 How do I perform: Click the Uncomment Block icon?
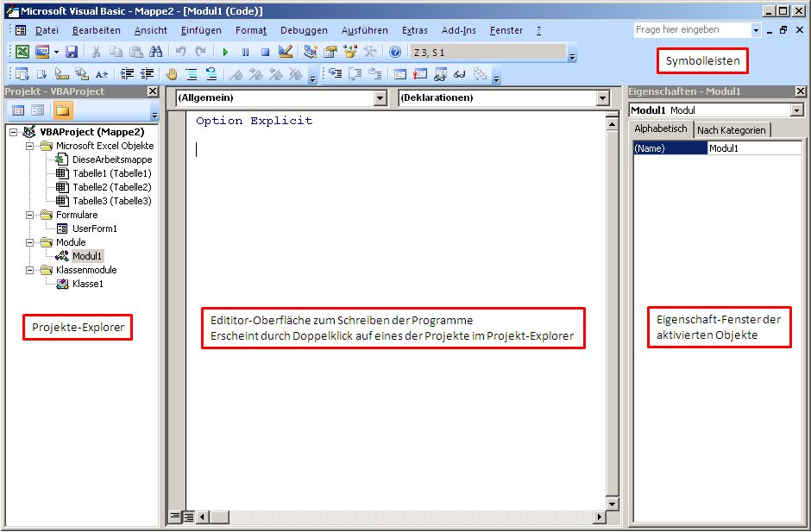211,74
